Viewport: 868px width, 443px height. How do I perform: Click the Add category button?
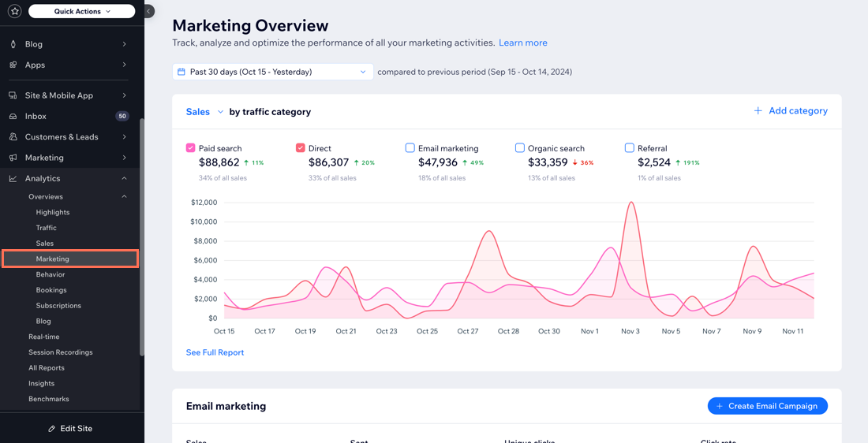(790, 111)
